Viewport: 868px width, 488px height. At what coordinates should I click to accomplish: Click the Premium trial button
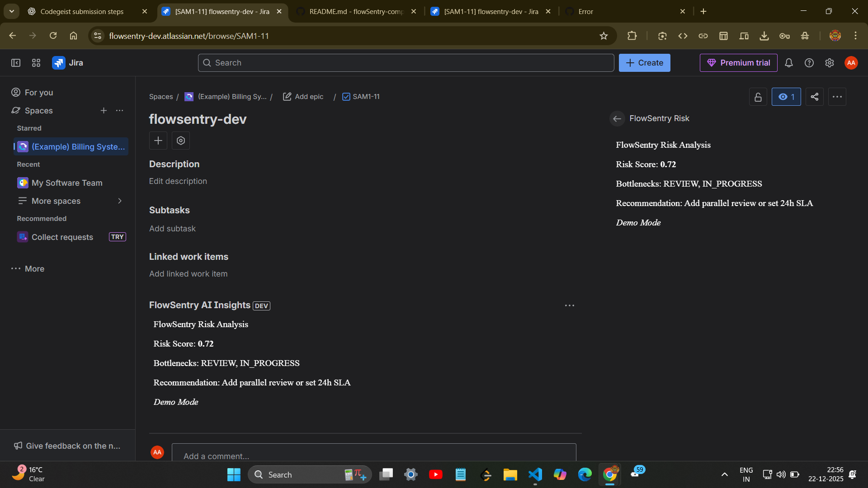[738, 63]
